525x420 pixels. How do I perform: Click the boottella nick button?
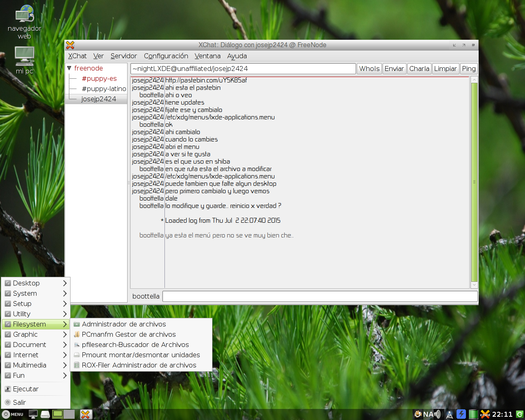tap(146, 296)
